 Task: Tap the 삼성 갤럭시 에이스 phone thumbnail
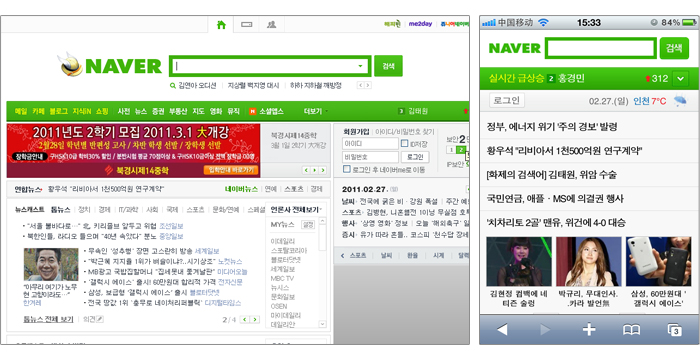click(658, 262)
